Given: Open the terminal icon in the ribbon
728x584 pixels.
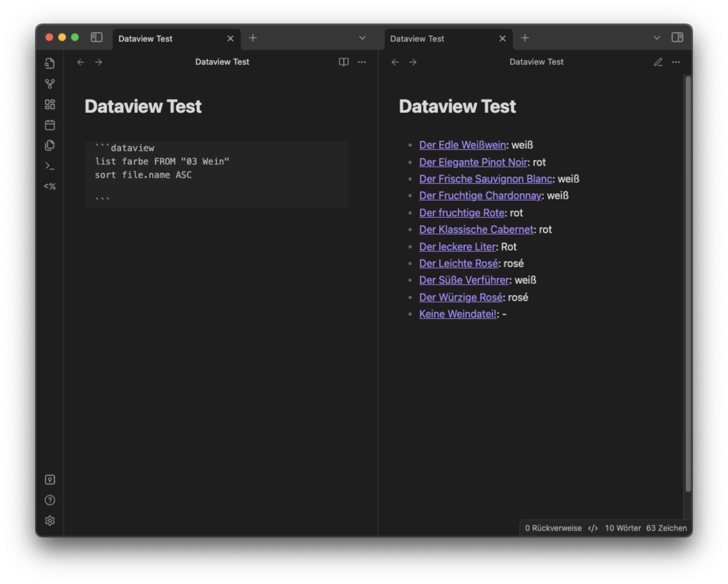Looking at the screenshot, I should 50,166.
